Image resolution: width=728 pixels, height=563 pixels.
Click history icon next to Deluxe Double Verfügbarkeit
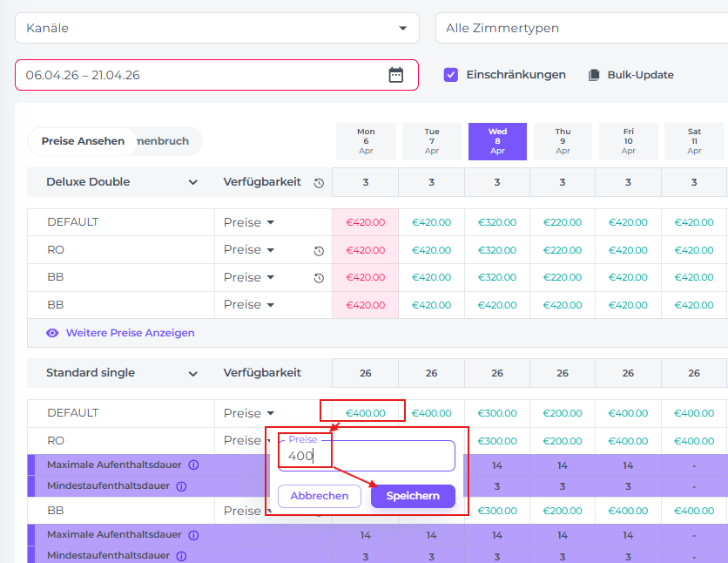click(319, 183)
